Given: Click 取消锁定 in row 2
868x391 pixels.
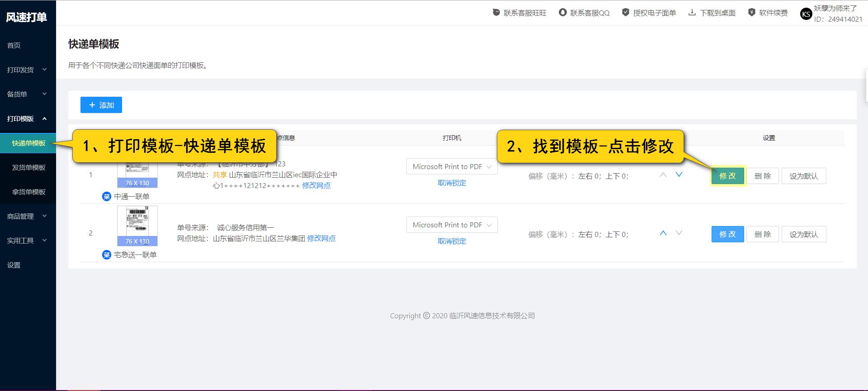Looking at the screenshot, I should 452,241.
